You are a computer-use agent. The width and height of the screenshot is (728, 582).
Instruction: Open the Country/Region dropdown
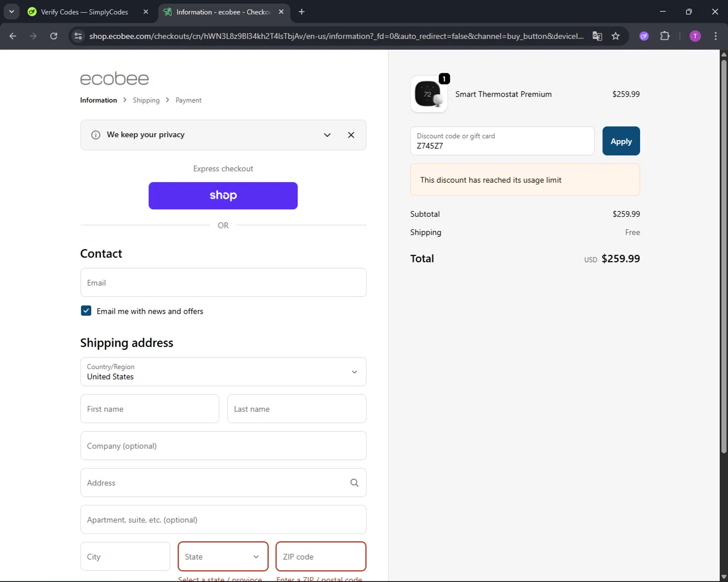[x=223, y=372]
